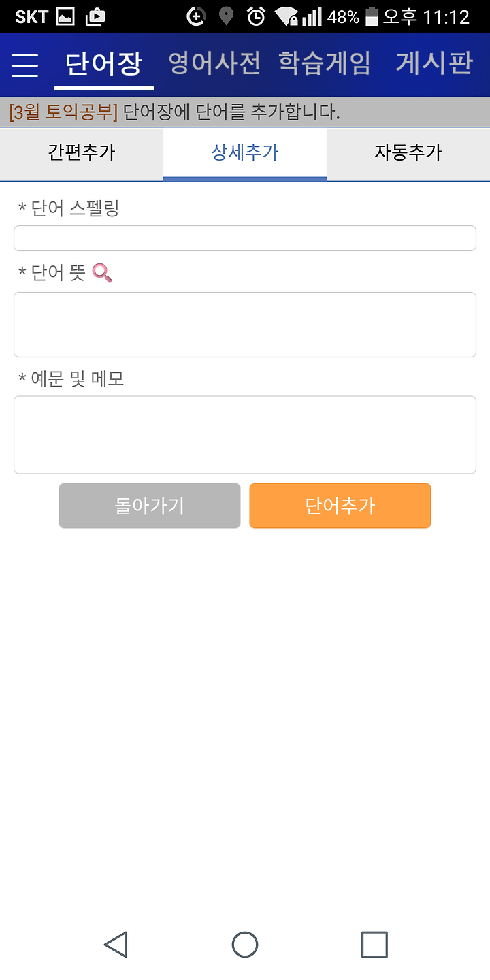Switch to the 자동추가 tab
The image size is (490, 980).
click(408, 152)
